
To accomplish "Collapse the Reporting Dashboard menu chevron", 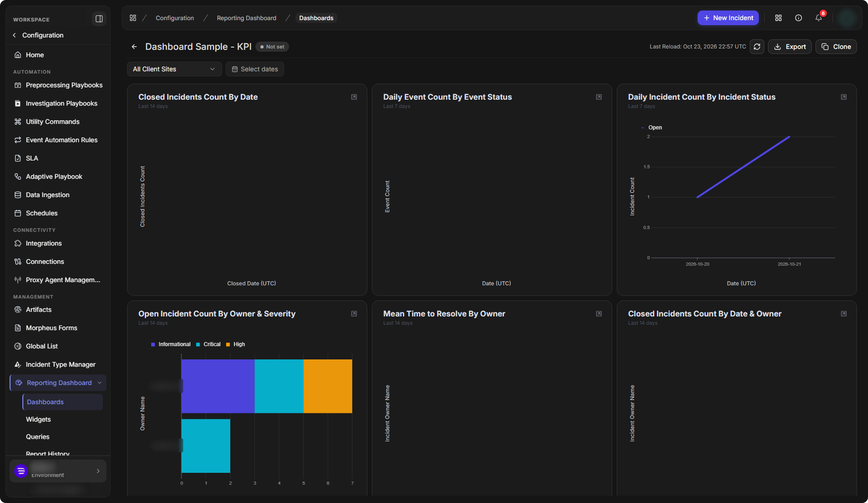I will pyautogui.click(x=100, y=383).
